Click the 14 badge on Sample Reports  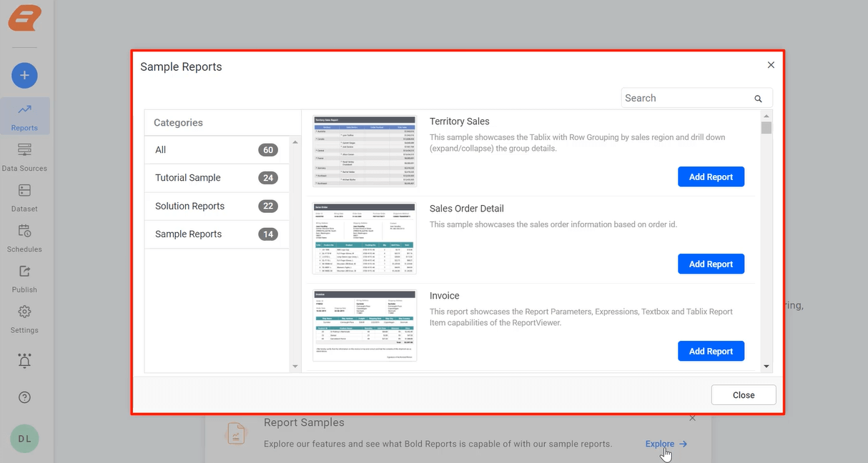pos(268,234)
